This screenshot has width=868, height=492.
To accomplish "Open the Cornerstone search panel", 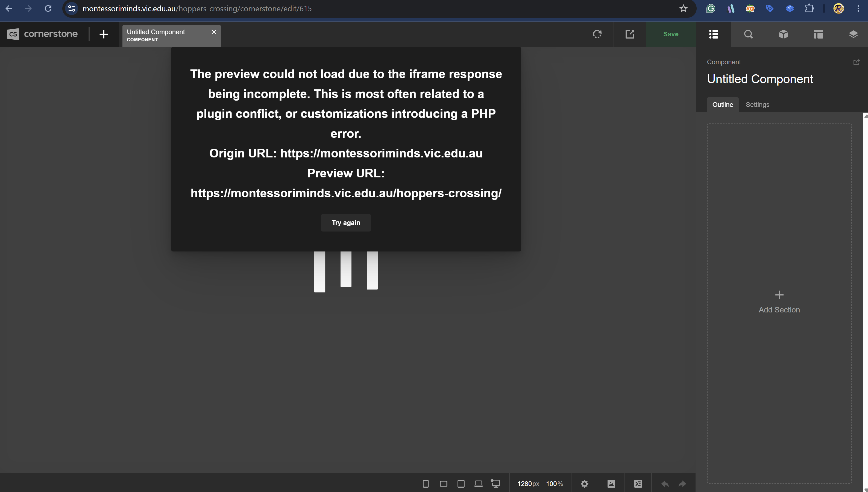I will (x=748, y=34).
